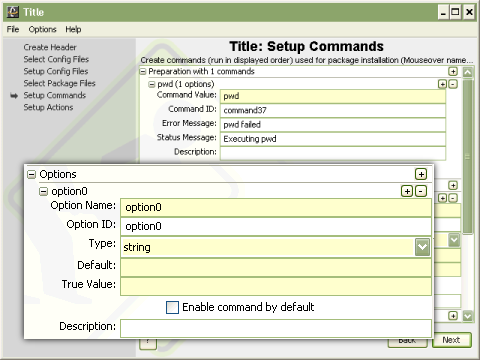
Task: Click the Command Value field containing pwd
Action: point(333,96)
